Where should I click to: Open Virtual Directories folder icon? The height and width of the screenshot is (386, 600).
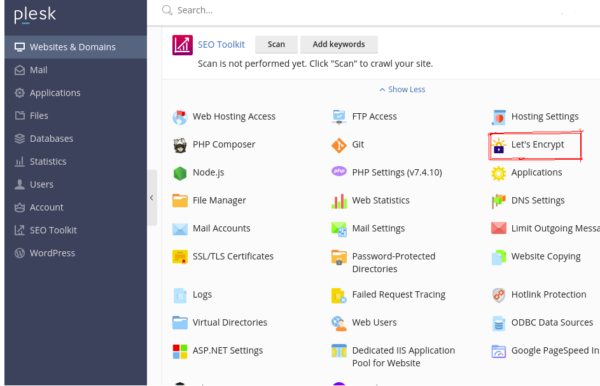[179, 322]
